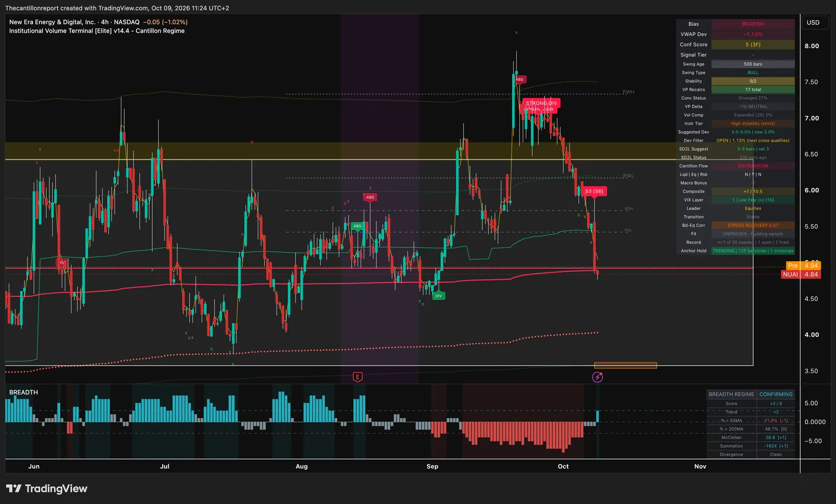Image resolution: width=836 pixels, height=504 pixels.
Task: Click the 'PWH' level label
Action: click(x=628, y=92)
